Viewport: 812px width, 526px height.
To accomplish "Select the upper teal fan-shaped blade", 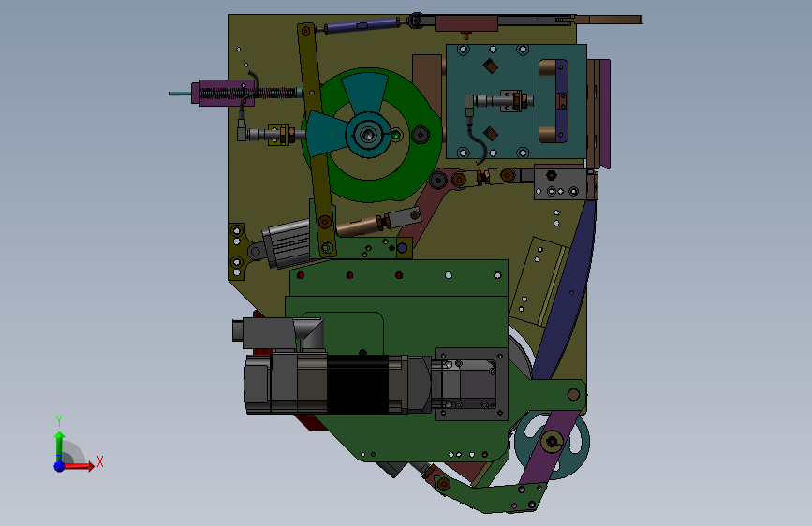I will tap(365, 92).
